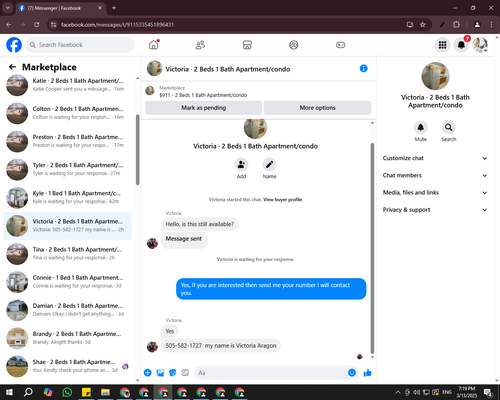Image resolution: width=500 pixels, height=400 pixels.
Task: Send a thumbs-up like
Action: tap(367, 373)
